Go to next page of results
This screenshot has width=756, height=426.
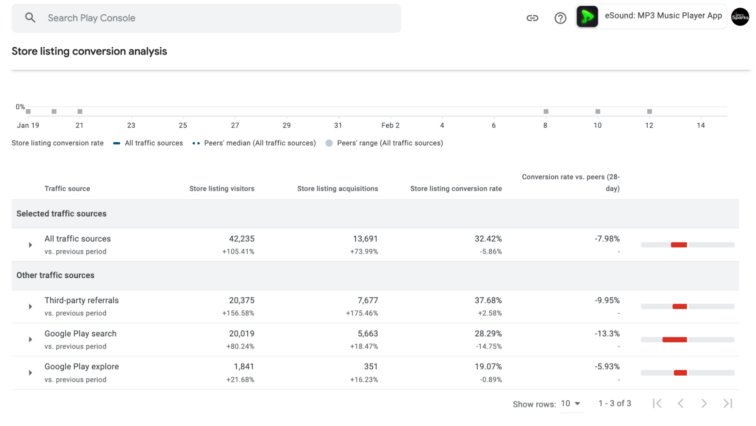coord(704,403)
